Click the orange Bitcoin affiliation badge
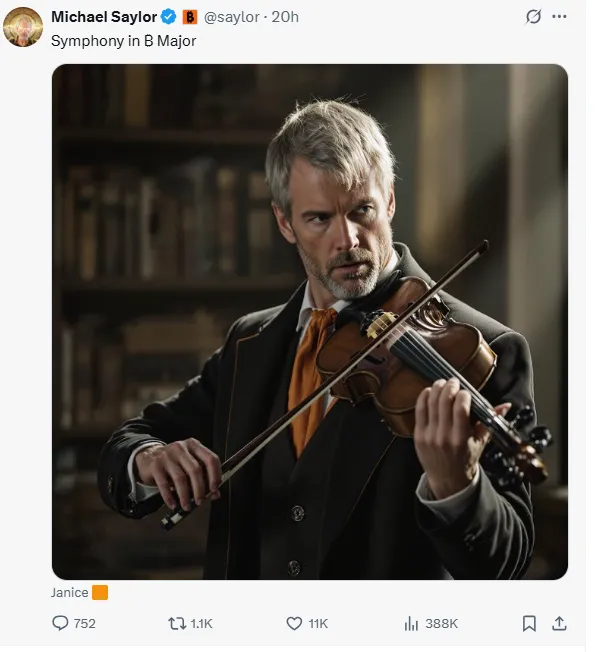Screen dimensions: 601x652 (x=190, y=17)
